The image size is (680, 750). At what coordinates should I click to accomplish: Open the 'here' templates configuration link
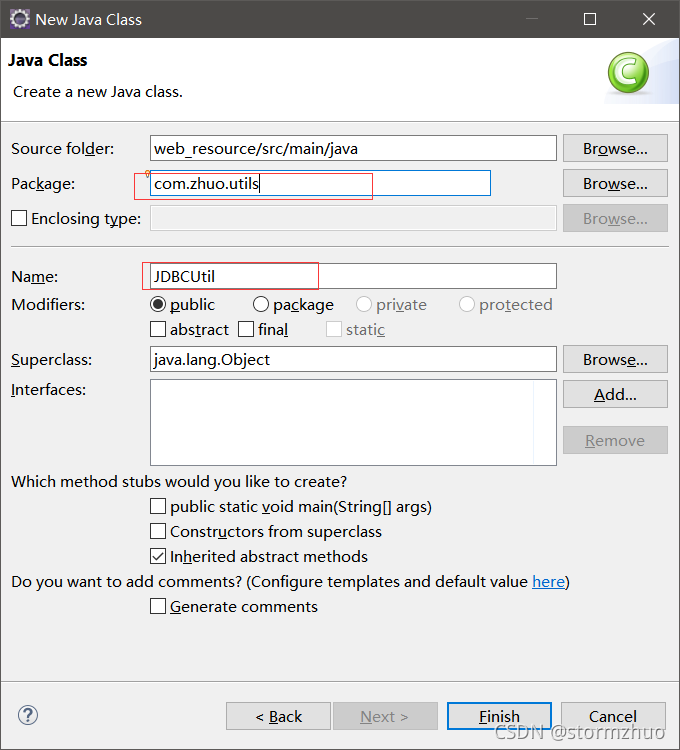(548, 582)
